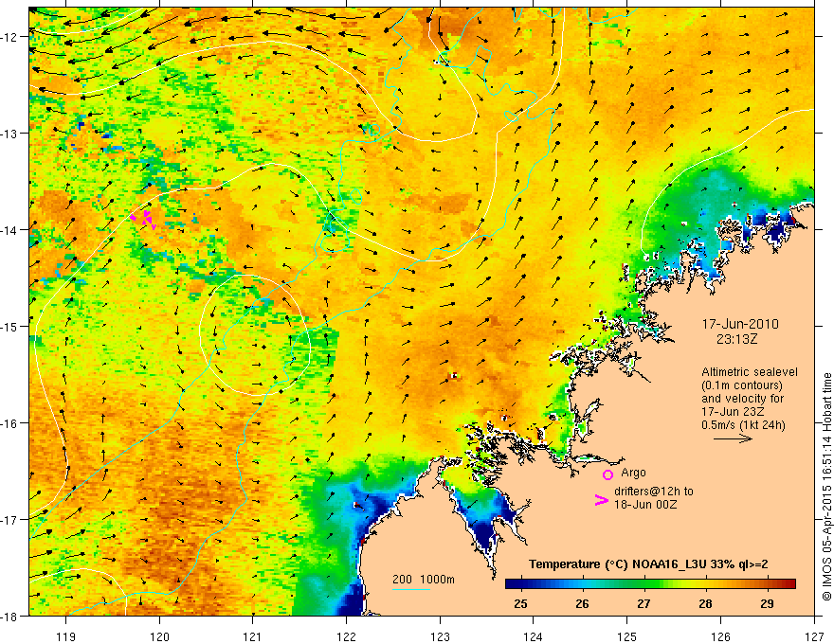834x644 pixels.
Task: Click the 29 tick label on the colorbar
Action: [767, 603]
